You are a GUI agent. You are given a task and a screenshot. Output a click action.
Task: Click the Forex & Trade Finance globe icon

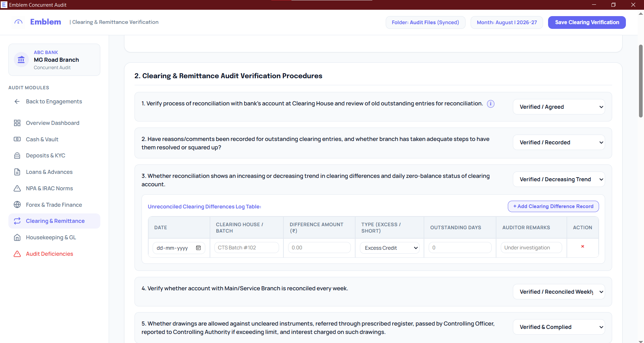(17, 205)
